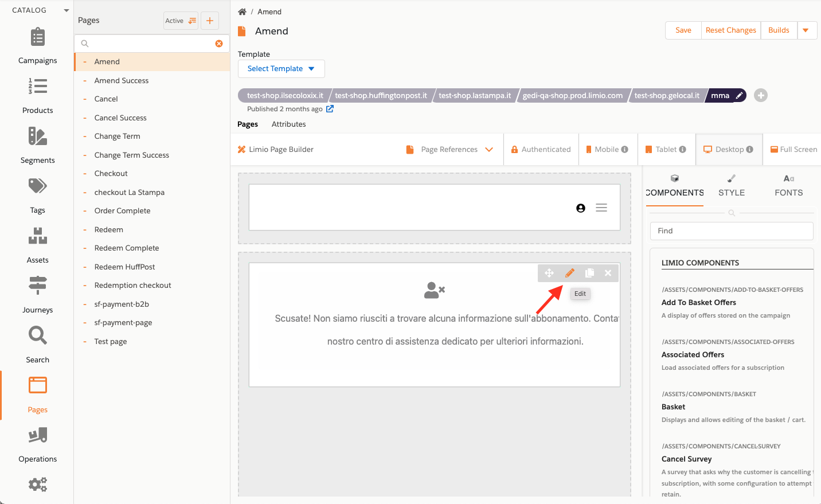The height and width of the screenshot is (504, 821).
Task: Switch preview to Tablet view
Action: [666, 150]
